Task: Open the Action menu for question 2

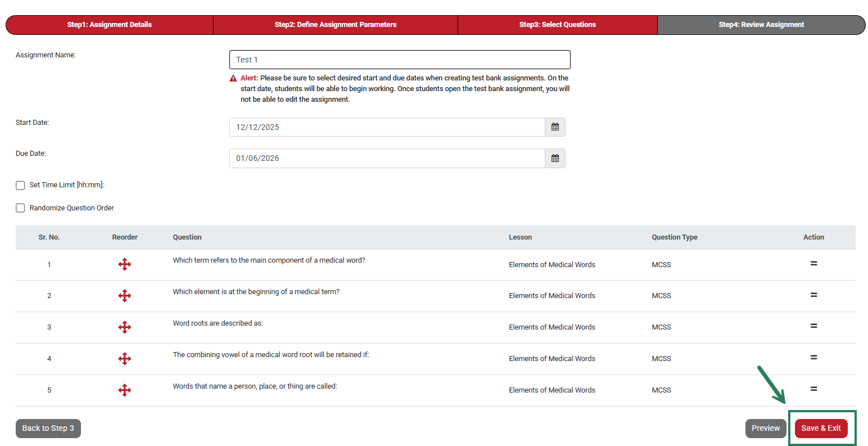Action: (813, 294)
